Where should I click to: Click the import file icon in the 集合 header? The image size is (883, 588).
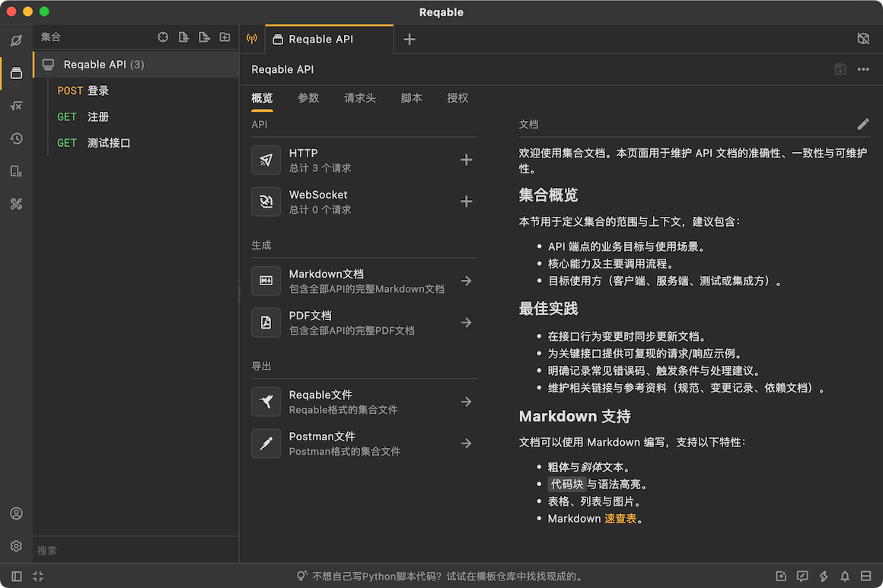(183, 37)
